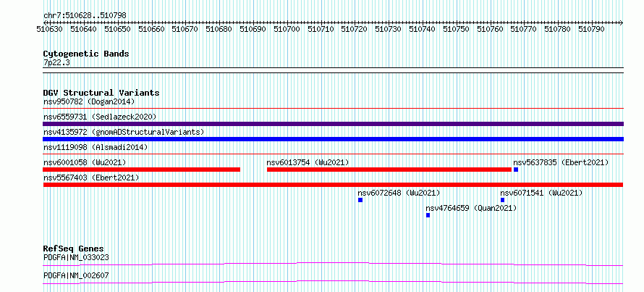The height and width of the screenshot is (292, 644).
Task: Click the nsv6001058 (Wu2021) label
Action: 85,162
